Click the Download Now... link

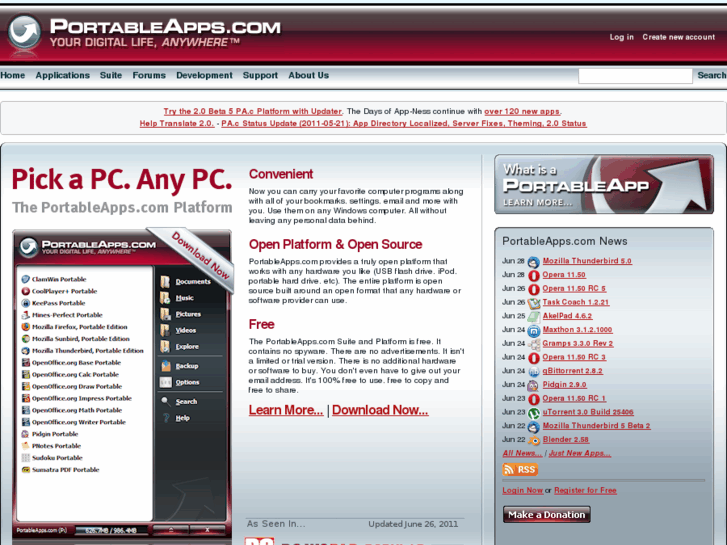[380, 410]
